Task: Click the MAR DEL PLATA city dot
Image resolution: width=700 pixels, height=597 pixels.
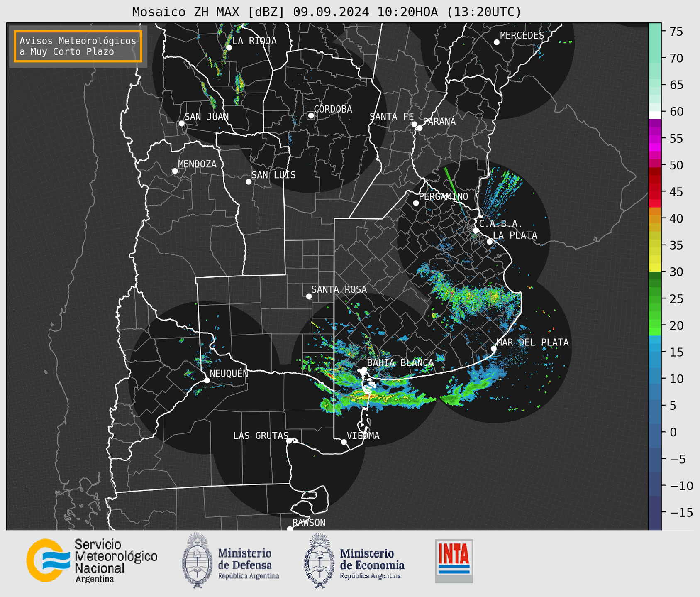Action: (494, 349)
